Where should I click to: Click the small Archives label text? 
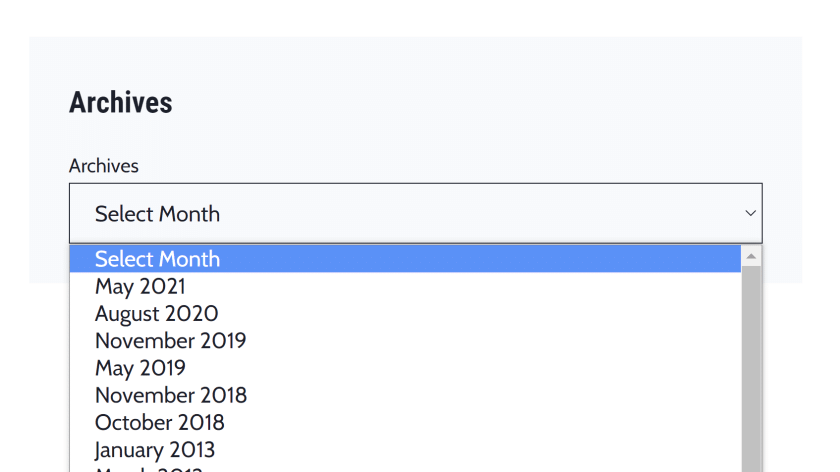(103, 166)
